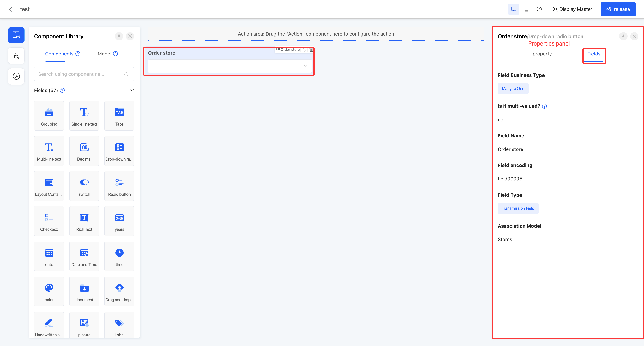Switch to desktop monitor preview
This screenshot has height=346, width=644.
[513, 9]
